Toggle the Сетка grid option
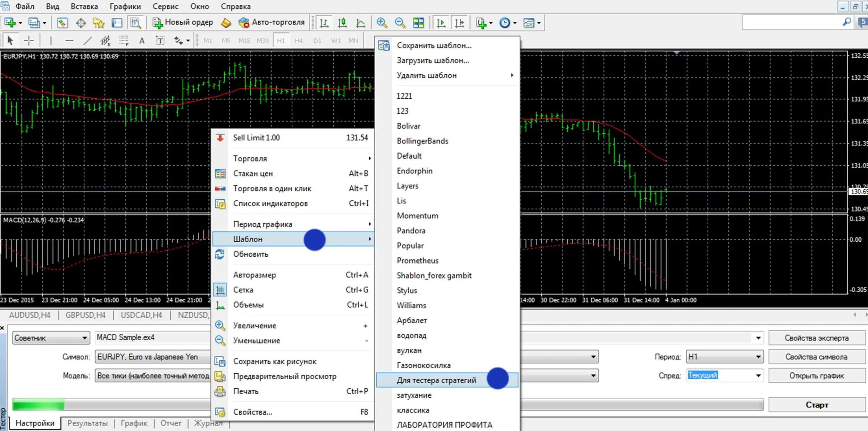The width and height of the screenshot is (868, 431). [x=243, y=290]
